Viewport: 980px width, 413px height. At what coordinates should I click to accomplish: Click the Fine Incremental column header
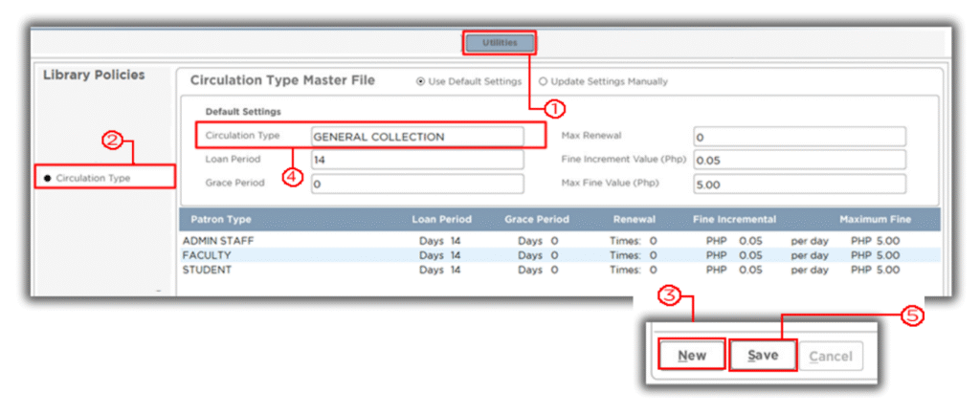[734, 220]
